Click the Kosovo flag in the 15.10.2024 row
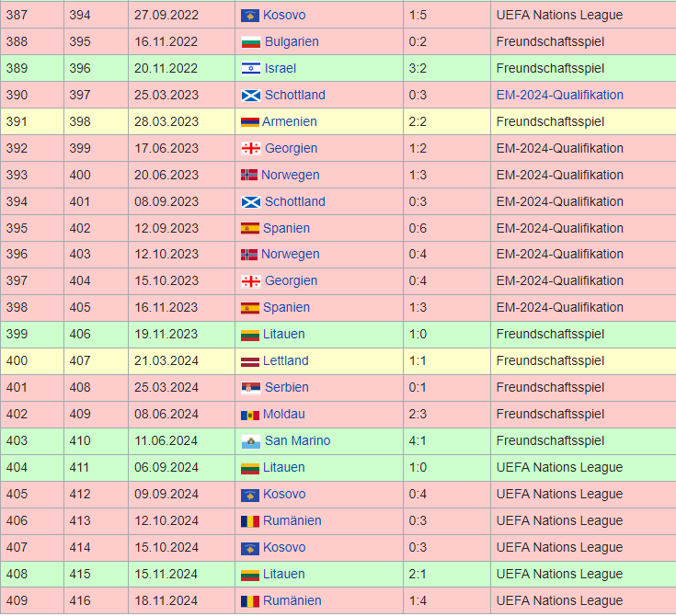The height and width of the screenshot is (616, 676). click(249, 548)
